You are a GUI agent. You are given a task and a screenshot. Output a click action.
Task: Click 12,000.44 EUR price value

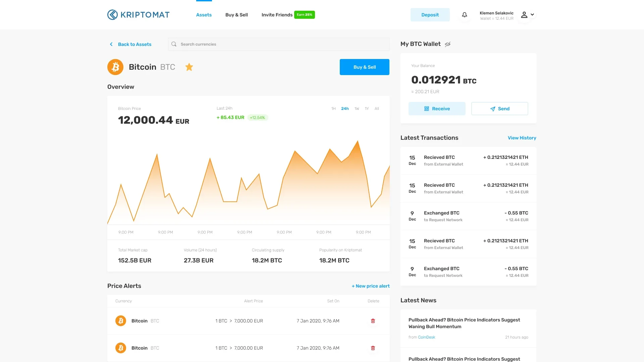(x=154, y=120)
